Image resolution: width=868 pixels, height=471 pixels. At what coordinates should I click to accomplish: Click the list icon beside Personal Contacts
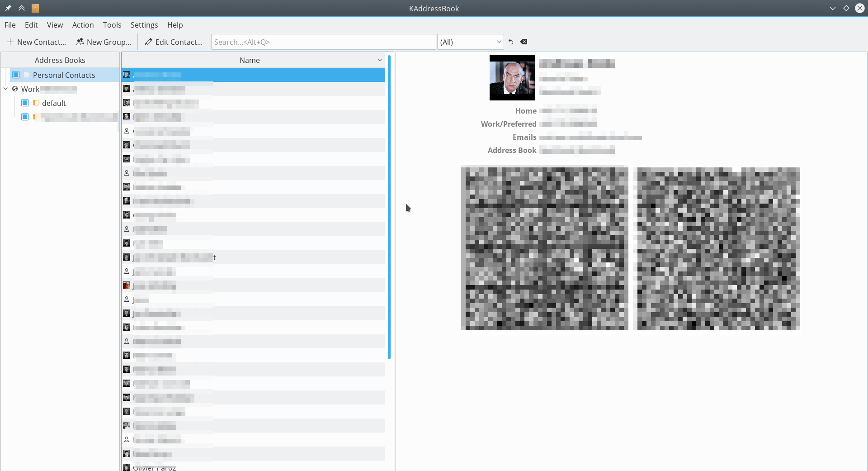coord(26,75)
